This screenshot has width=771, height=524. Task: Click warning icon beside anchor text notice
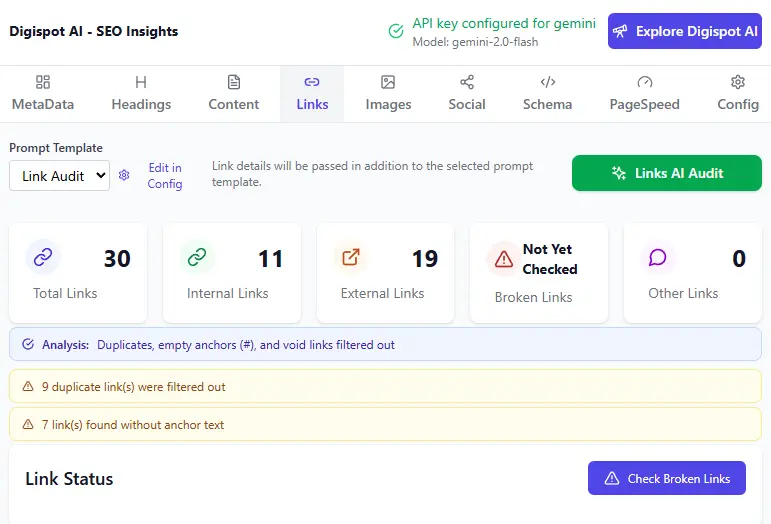(x=28, y=424)
